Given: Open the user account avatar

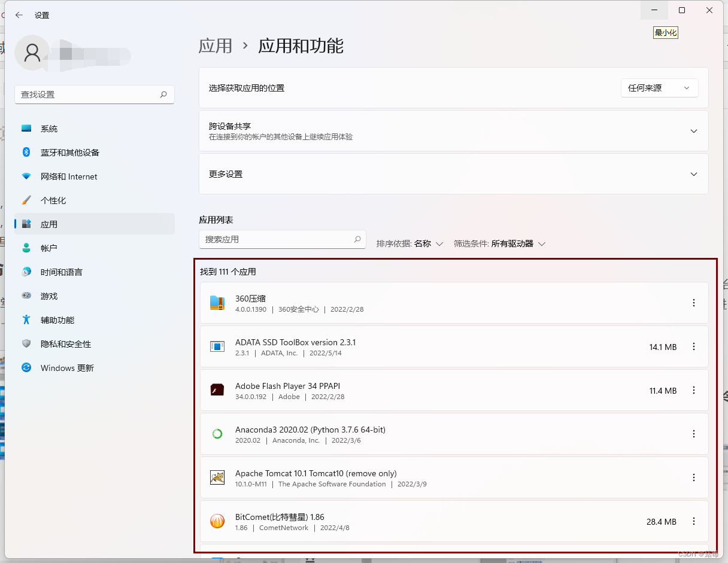Looking at the screenshot, I should (x=32, y=52).
